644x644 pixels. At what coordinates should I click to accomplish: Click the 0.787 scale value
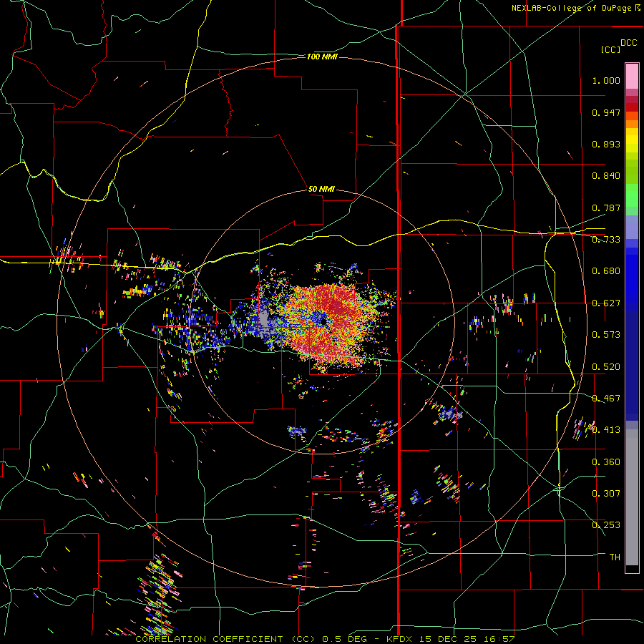tap(606, 208)
